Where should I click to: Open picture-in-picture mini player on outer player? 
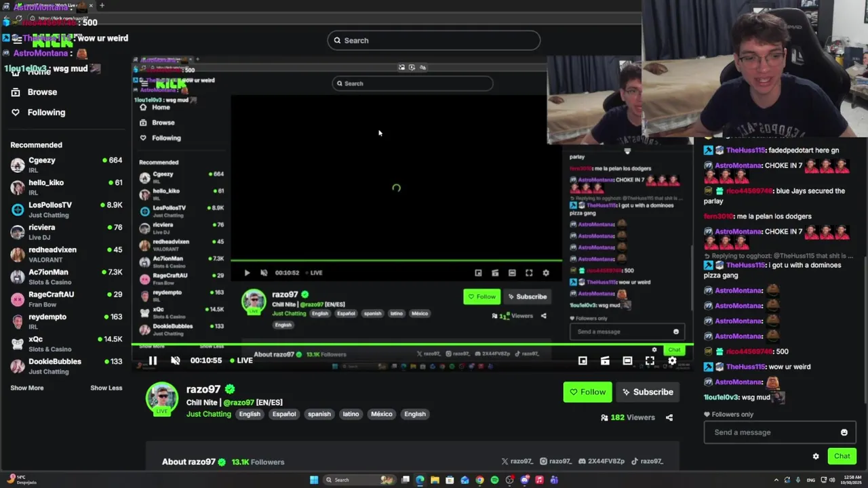click(583, 361)
